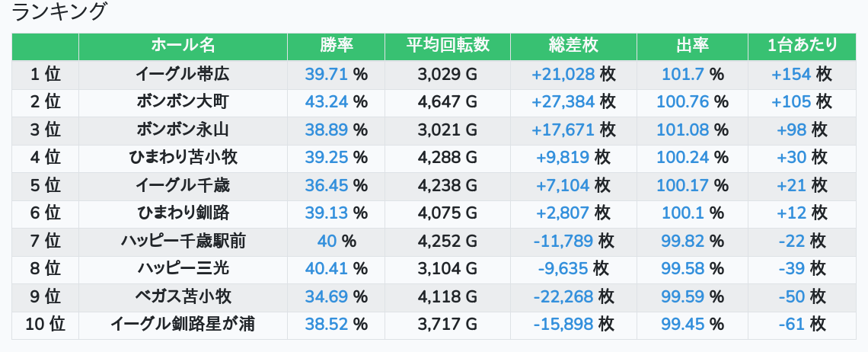Image resolution: width=868 pixels, height=352 pixels.
Task: Click the 平均回転数 column header
Action: click(448, 46)
